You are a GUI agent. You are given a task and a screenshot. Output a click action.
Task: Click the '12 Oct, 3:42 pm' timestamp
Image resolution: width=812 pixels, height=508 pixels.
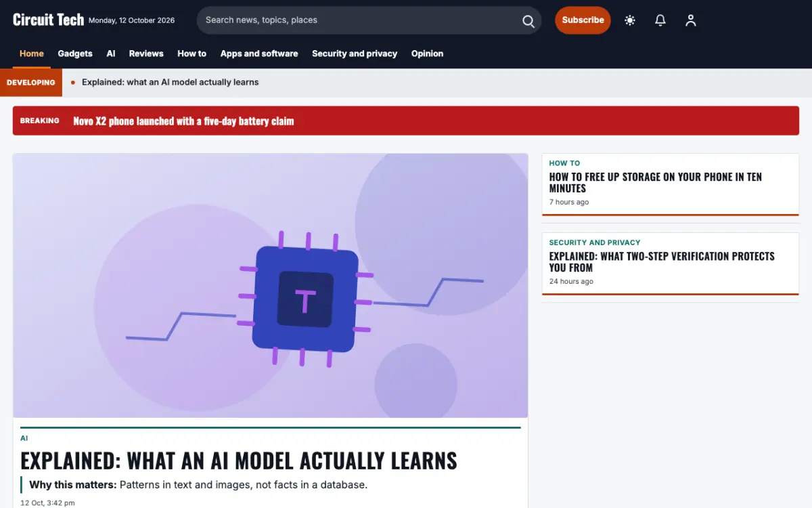point(47,503)
